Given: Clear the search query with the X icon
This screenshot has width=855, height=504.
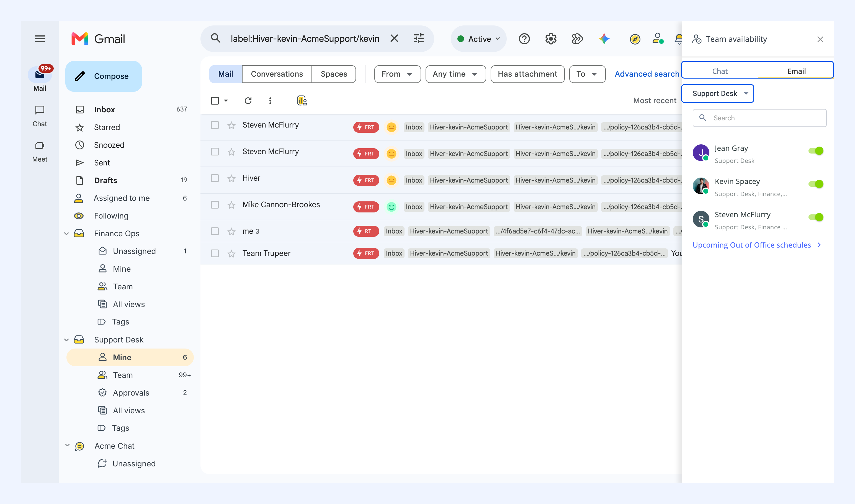Looking at the screenshot, I should (394, 38).
